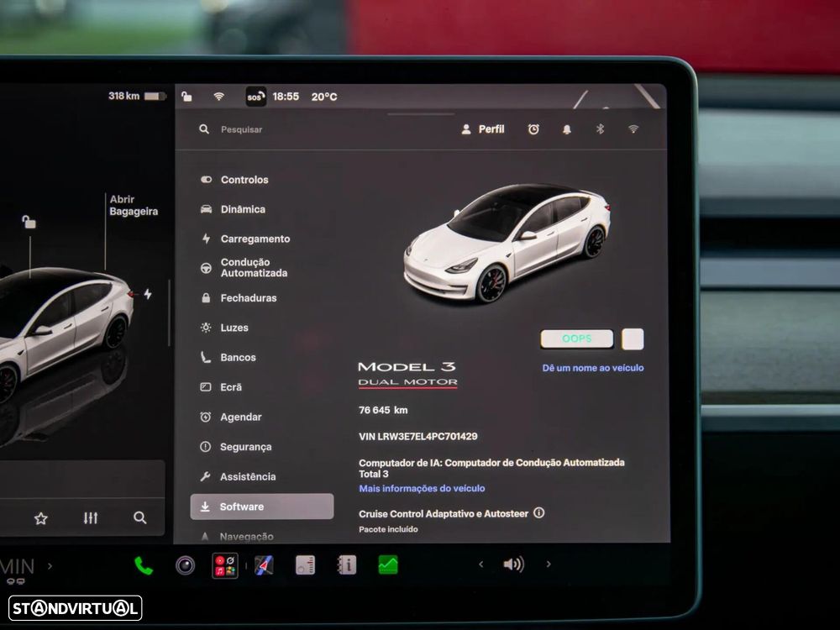Open Wi-Fi settings icon beside Bluetooth

point(633,129)
